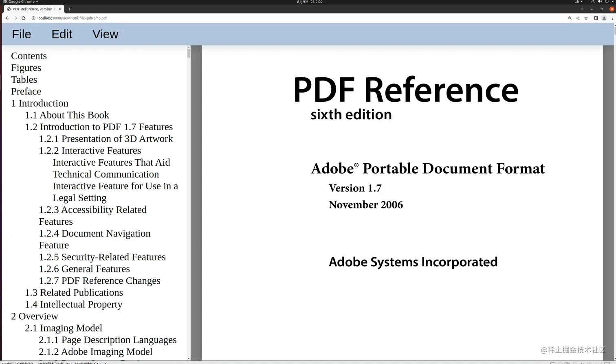Click the browser forward arrow
This screenshot has width=616, height=364.
pos(15,18)
